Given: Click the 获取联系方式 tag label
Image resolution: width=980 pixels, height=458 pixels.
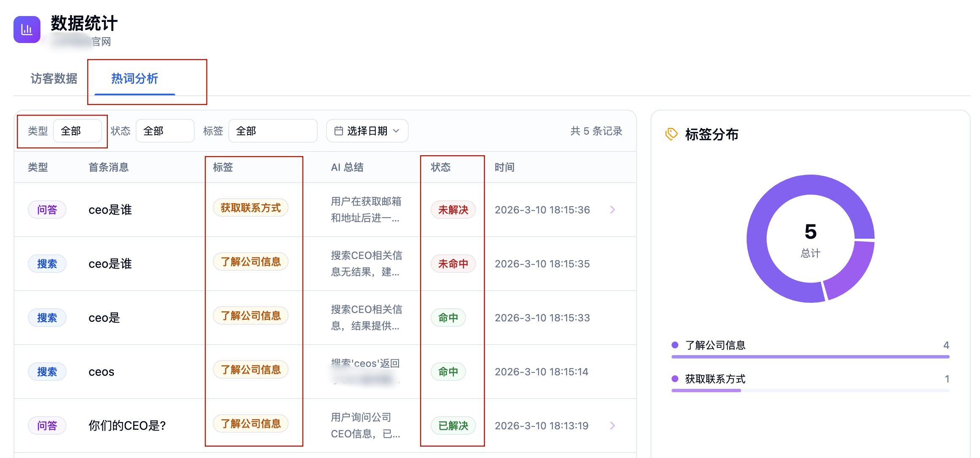Looking at the screenshot, I should coord(251,208).
